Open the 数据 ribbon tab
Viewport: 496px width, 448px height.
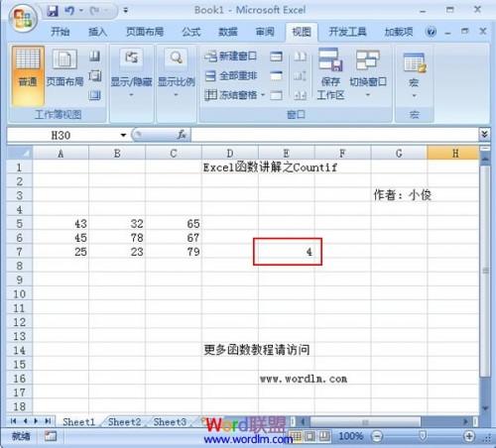pyautogui.click(x=228, y=32)
